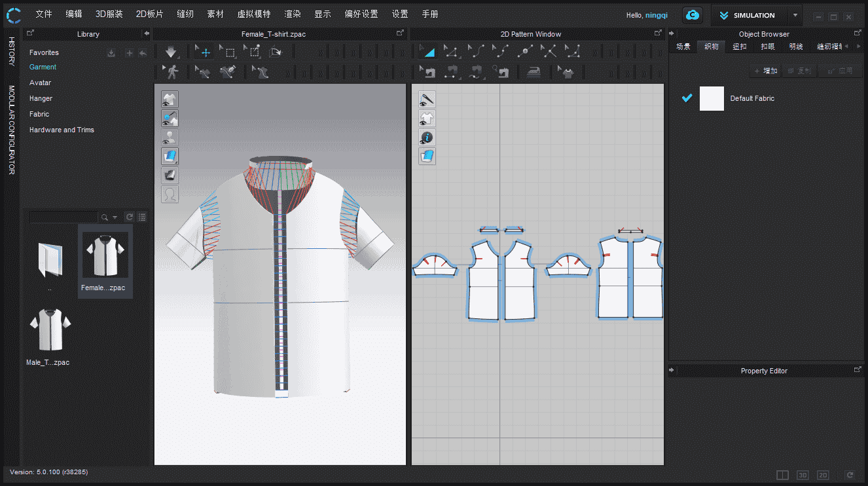
Task: Toggle the split viewport layout at bottom right
Action: pyautogui.click(x=782, y=475)
